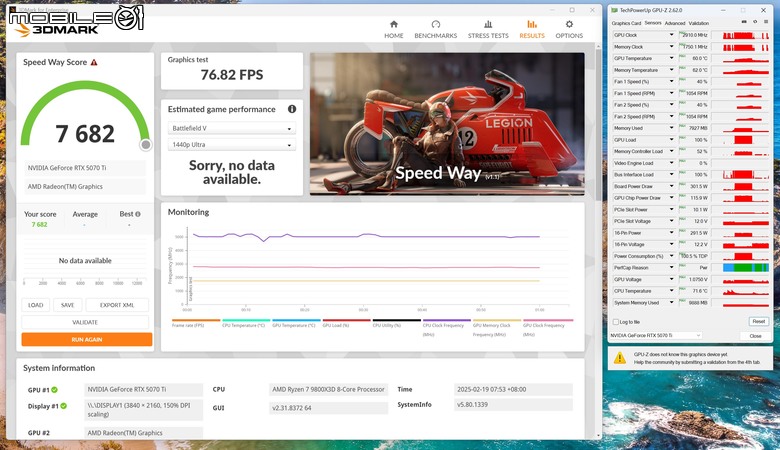The image size is (780, 450).
Task: Toggle CPU Clock Frequency legend in Monitoring
Action: coord(447,328)
